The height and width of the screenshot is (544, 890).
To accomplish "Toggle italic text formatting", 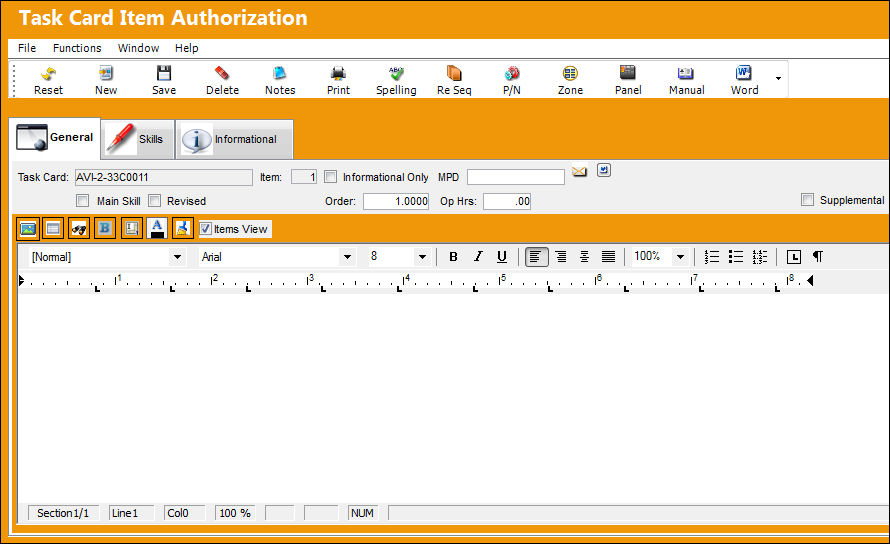I will tap(478, 257).
